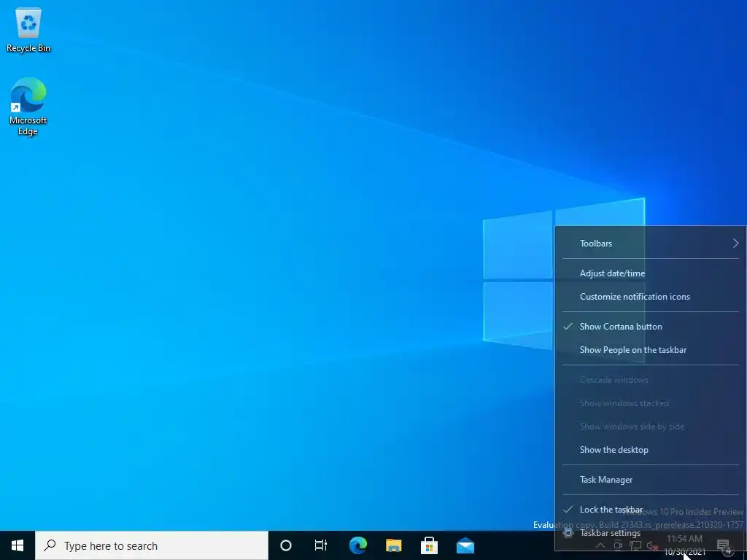This screenshot has height=560, width=747.
Task: Select Show the desktop
Action: point(651,450)
